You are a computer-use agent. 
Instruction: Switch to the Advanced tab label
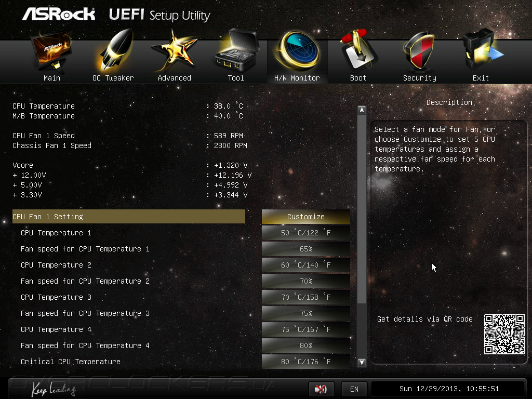tap(175, 78)
